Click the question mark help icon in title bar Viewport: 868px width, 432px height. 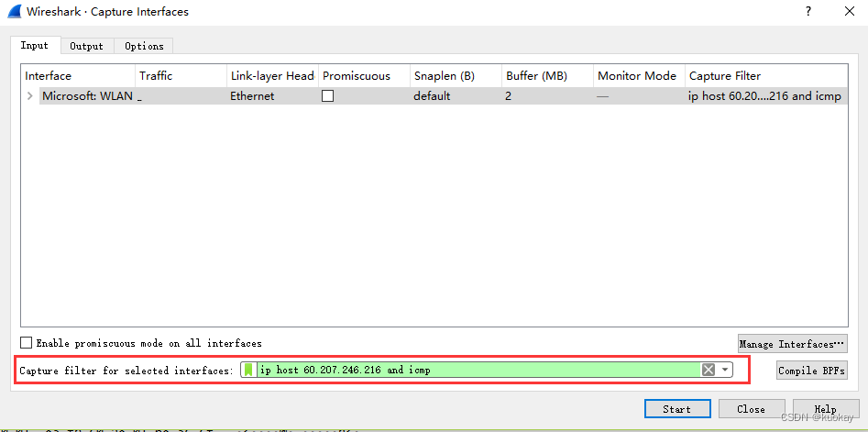(808, 11)
